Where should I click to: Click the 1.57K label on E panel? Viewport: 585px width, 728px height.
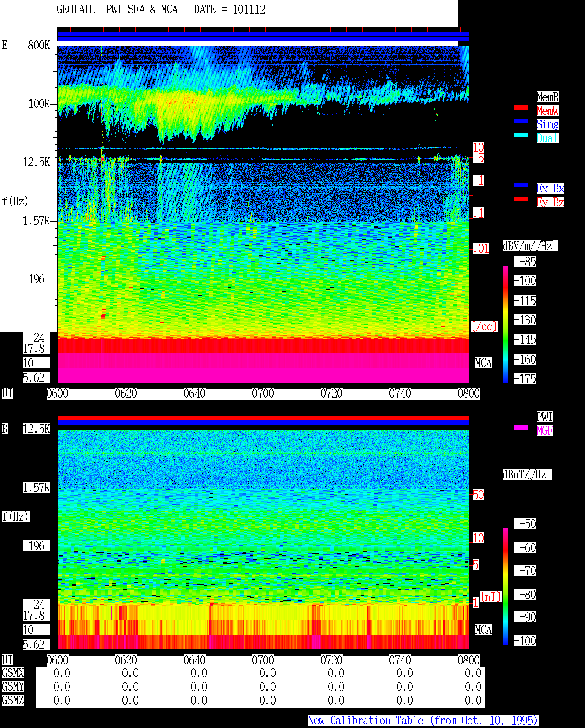[37, 221]
